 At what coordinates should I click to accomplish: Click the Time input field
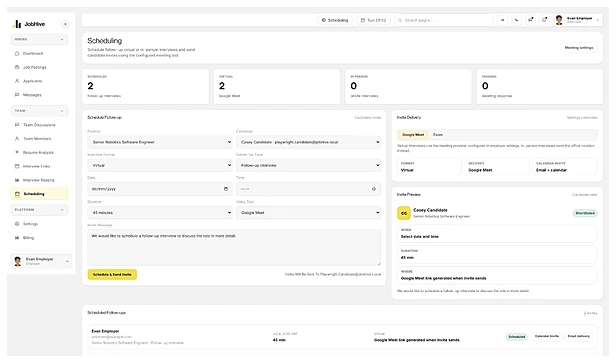(x=308, y=189)
